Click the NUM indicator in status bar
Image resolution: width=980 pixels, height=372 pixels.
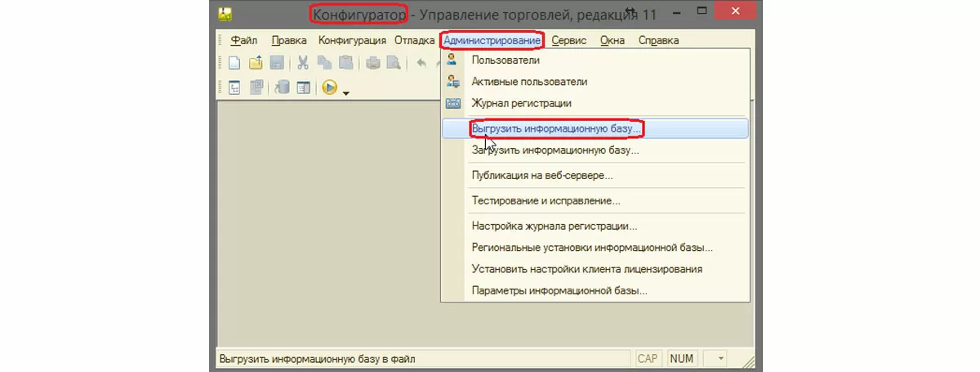click(684, 359)
